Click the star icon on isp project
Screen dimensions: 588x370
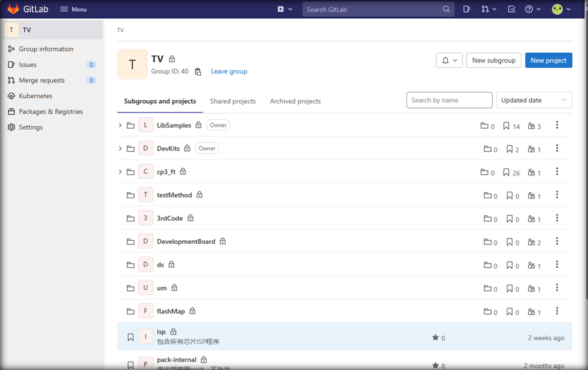click(x=435, y=337)
